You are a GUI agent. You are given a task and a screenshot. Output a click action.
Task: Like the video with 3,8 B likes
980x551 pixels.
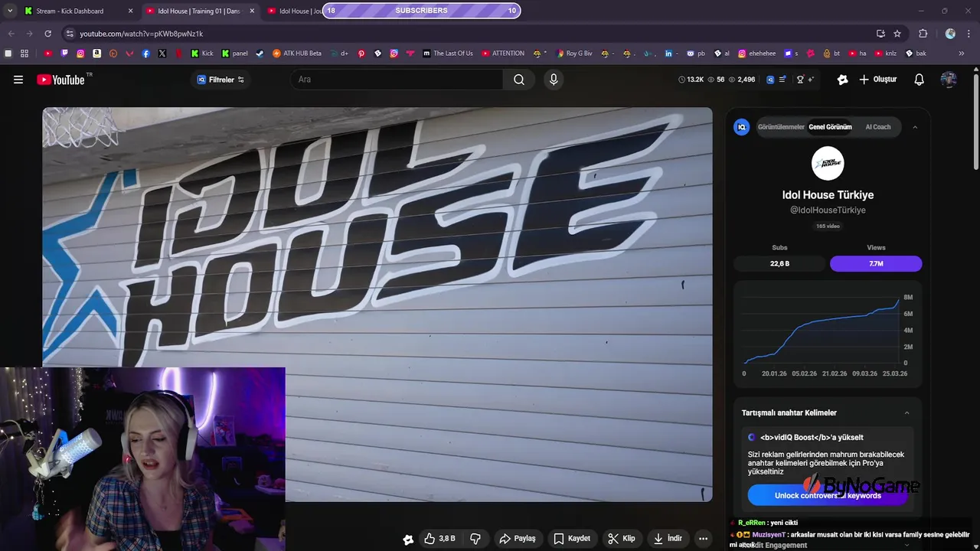click(x=439, y=539)
